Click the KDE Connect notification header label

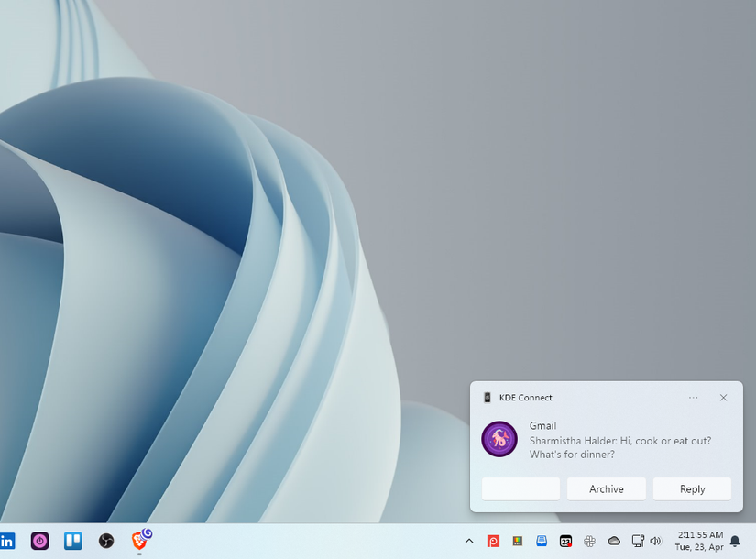pyautogui.click(x=526, y=398)
